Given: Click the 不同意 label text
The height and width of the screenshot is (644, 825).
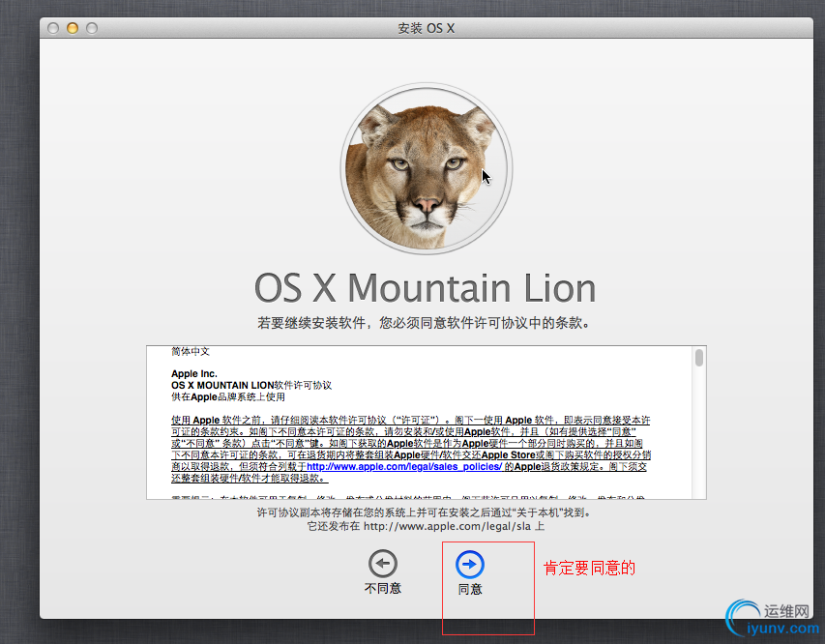Looking at the screenshot, I should (x=382, y=588).
